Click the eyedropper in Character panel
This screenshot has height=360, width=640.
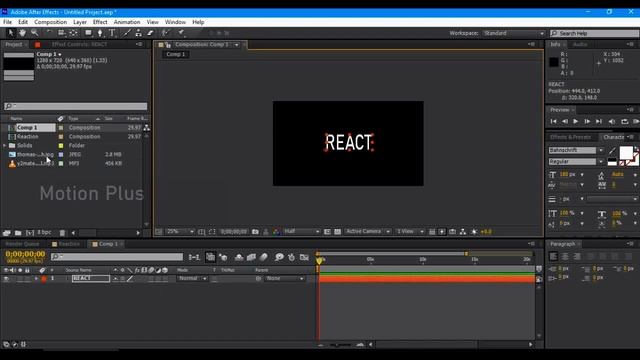point(612,151)
